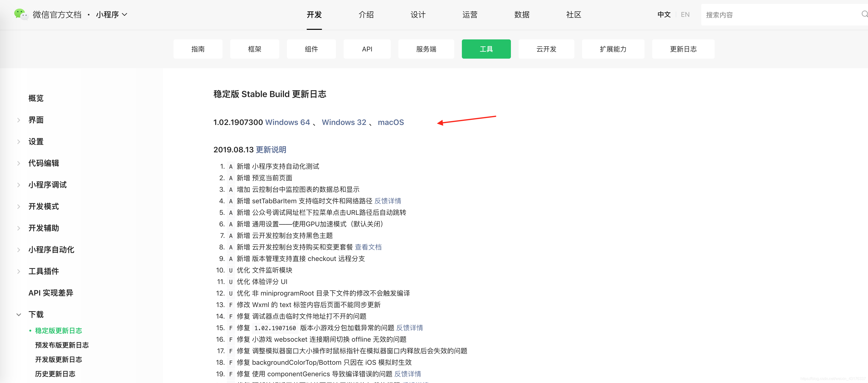The width and height of the screenshot is (868, 383).
Task: Switch language to EN
Action: (685, 14)
